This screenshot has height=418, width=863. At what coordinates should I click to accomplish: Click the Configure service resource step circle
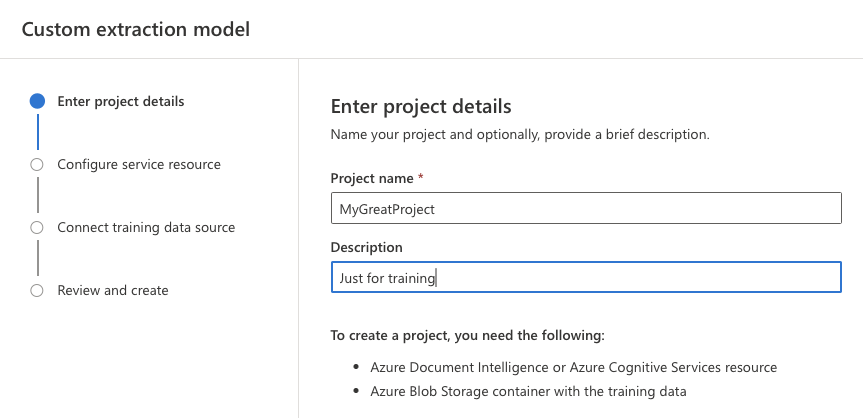pyautogui.click(x=37, y=164)
